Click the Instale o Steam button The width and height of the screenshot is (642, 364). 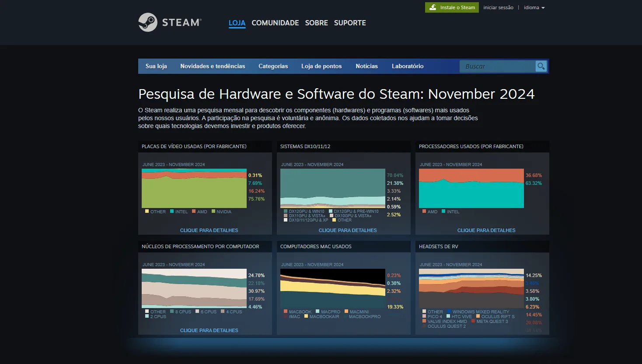[452, 7]
